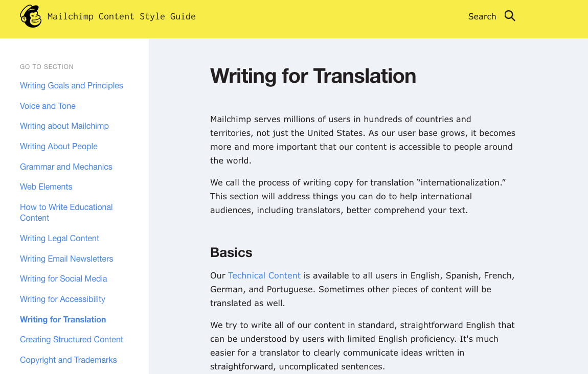The height and width of the screenshot is (374, 588).
Task: Select Writing about Mailchimp in the sidebar
Action: tap(64, 126)
